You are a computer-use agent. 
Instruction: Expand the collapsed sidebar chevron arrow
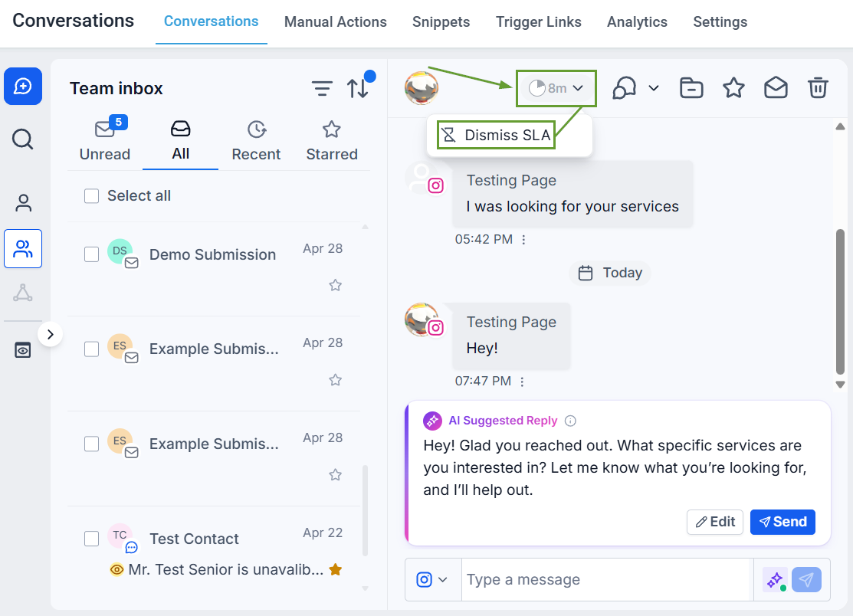[x=51, y=334]
